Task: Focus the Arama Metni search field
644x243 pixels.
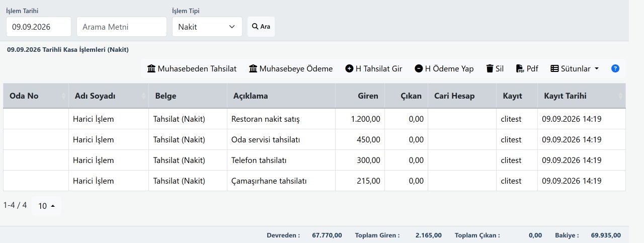Action: point(121,27)
